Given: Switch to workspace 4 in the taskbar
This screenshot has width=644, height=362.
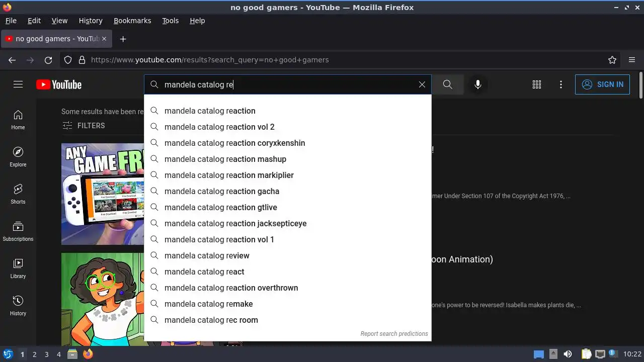Looking at the screenshot, I should point(59,354).
